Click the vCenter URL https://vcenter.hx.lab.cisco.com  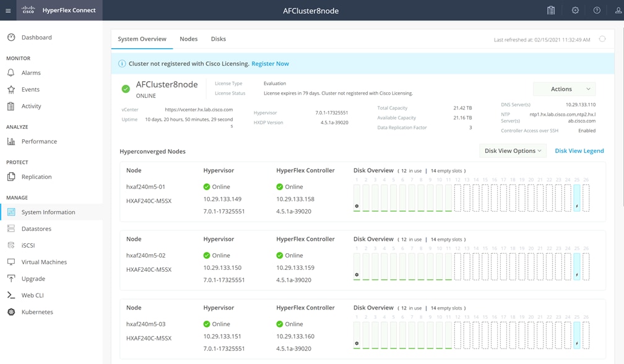point(199,110)
